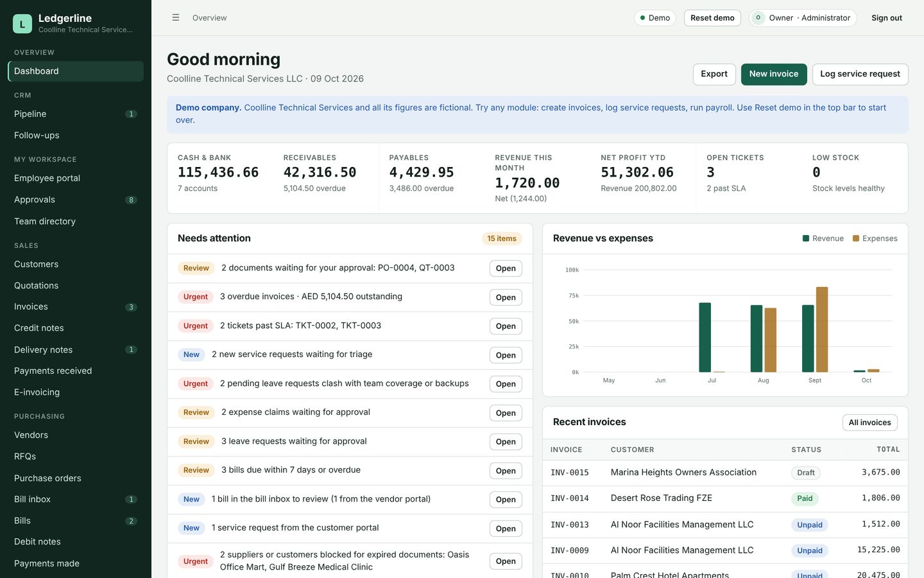Viewport: 924px width, 578px height.
Task: Click the Ledgerline L logo icon
Action: [x=22, y=24]
